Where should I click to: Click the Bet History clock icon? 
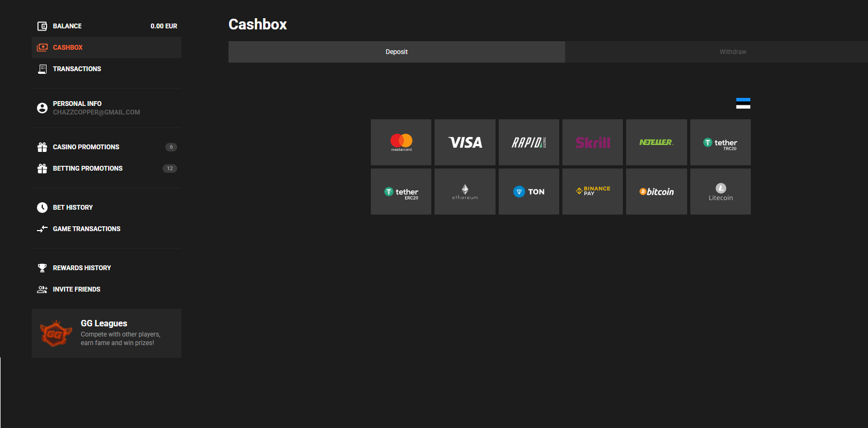click(x=42, y=208)
